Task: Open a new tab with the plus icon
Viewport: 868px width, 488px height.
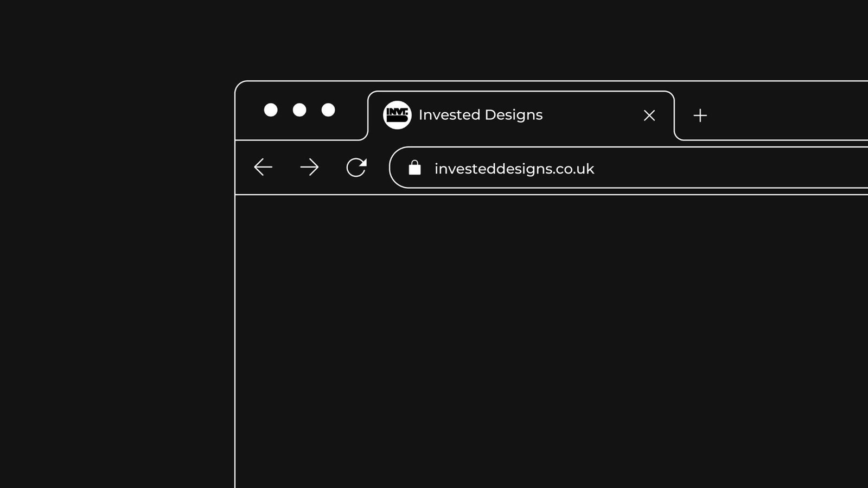Action: (x=700, y=115)
